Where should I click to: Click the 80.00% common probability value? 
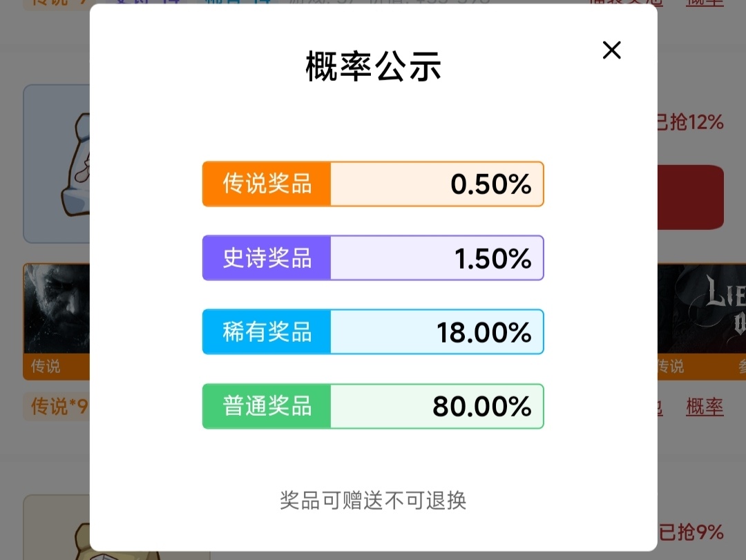click(481, 406)
